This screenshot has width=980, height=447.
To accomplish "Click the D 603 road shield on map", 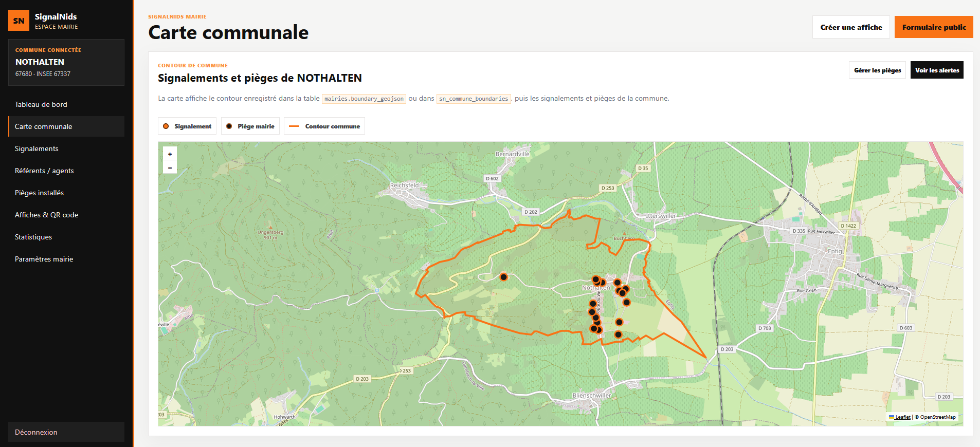I will [x=905, y=328].
